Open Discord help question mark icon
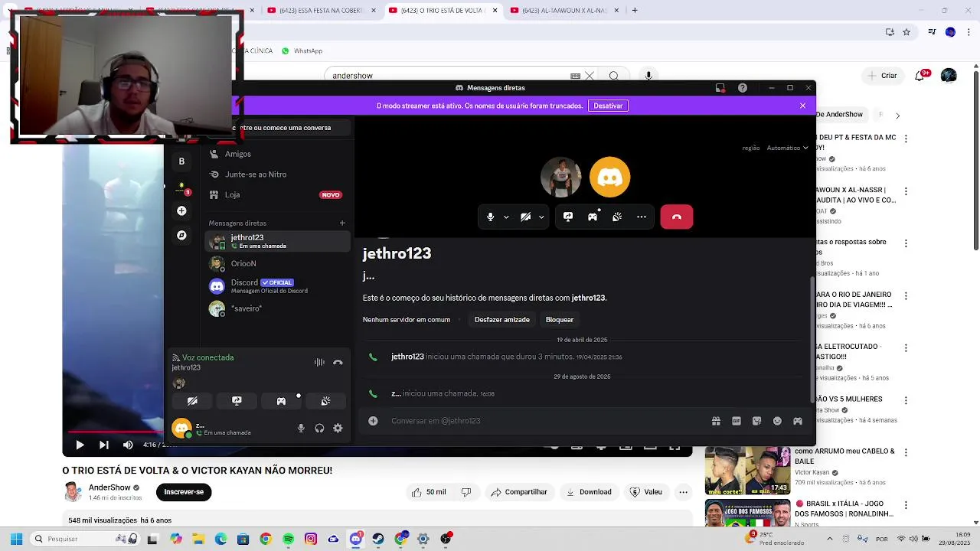 [743, 88]
